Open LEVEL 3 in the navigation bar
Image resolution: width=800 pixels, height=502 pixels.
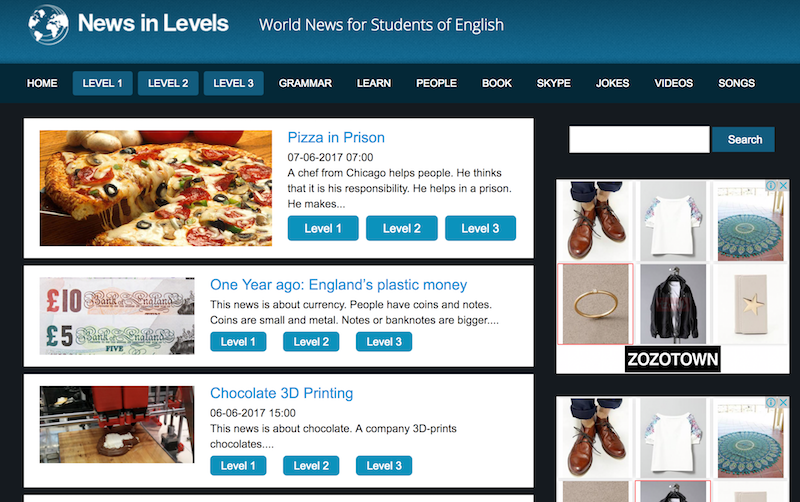coord(233,83)
